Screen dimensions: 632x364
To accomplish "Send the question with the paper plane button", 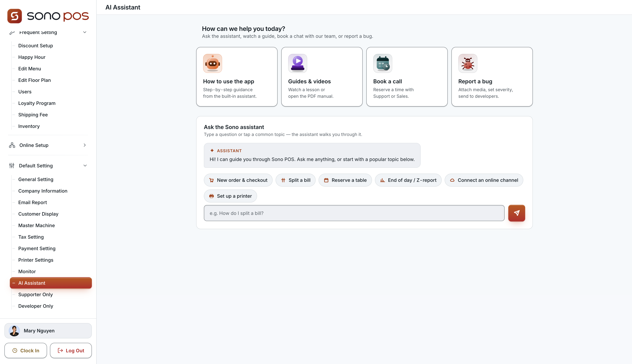I will click(x=517, y=213).
